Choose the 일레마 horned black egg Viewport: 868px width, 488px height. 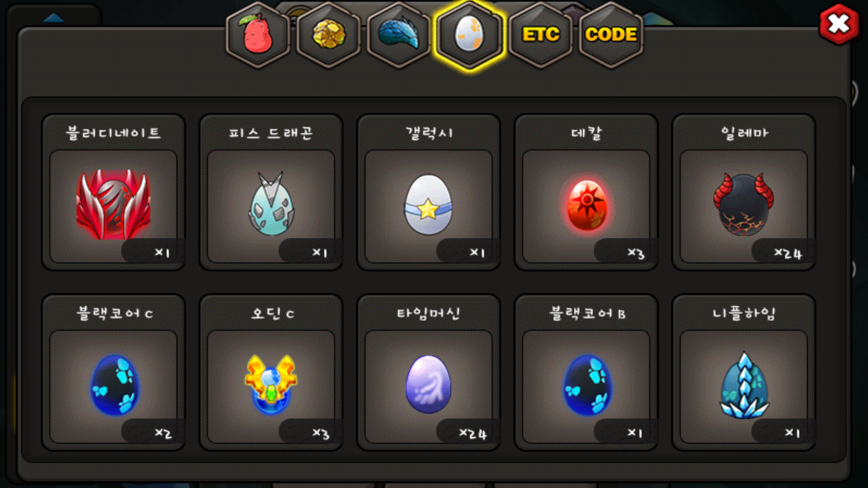click(x=744, y=205)
